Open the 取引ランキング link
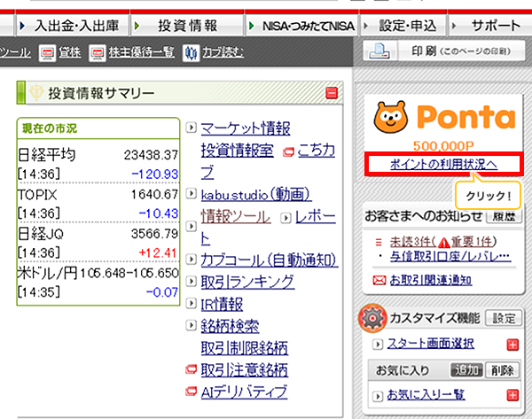This screenshot has width=532, height=419. pyautogui.click(x=247, y=282)
